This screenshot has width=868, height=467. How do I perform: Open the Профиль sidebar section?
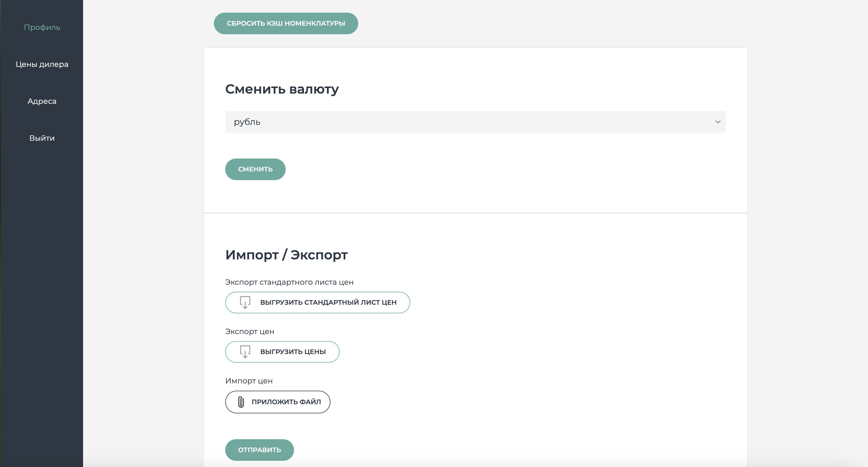click(42, 27)
